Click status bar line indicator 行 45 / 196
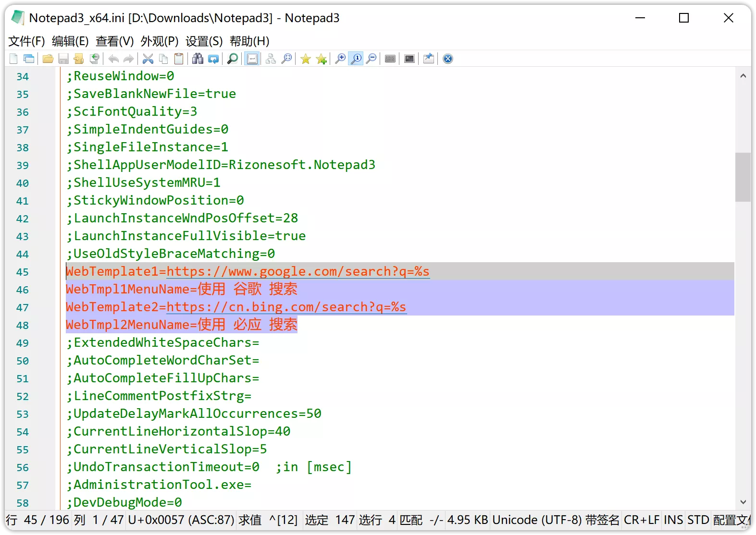Screen dimensions: 756x535 click(x=37, y=520)
